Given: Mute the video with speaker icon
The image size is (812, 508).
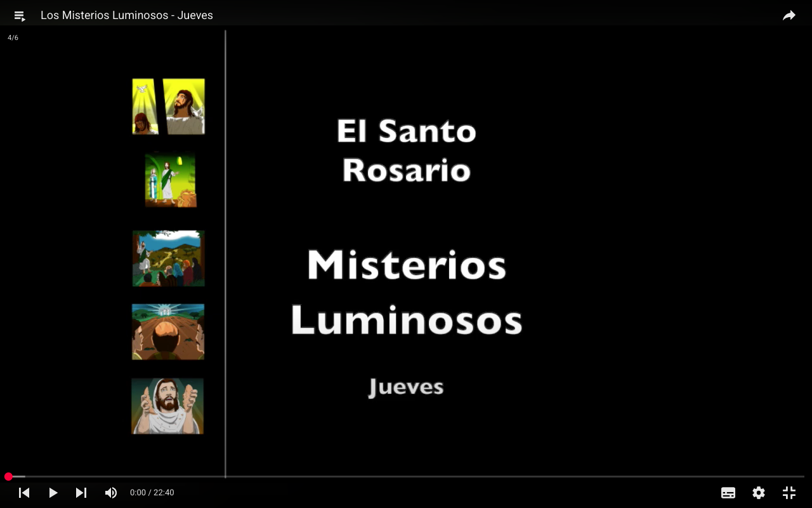Looking at the screenshot, I should [111, 493].
